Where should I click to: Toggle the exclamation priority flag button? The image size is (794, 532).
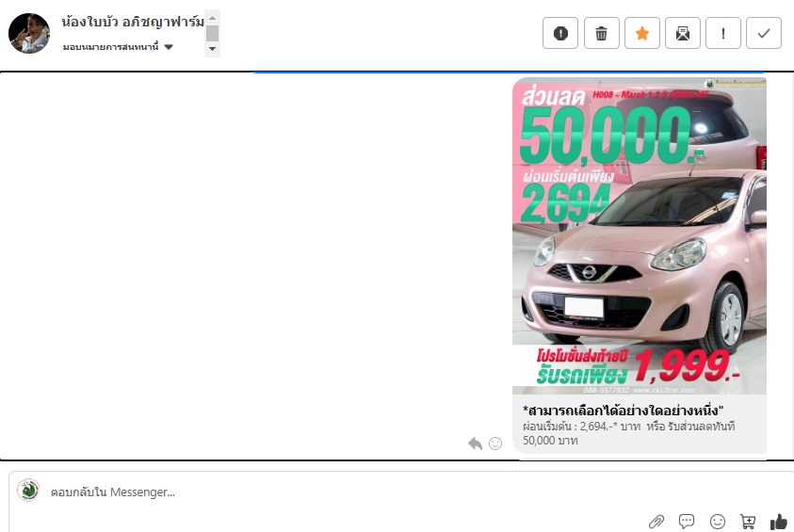[x=723, y=33]
